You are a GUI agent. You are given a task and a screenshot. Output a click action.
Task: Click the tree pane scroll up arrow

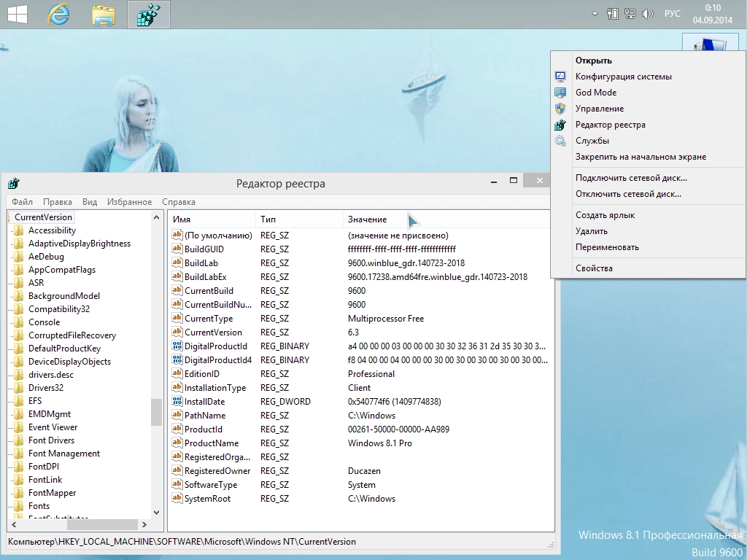pyautogui.click(x=156, y=217)
